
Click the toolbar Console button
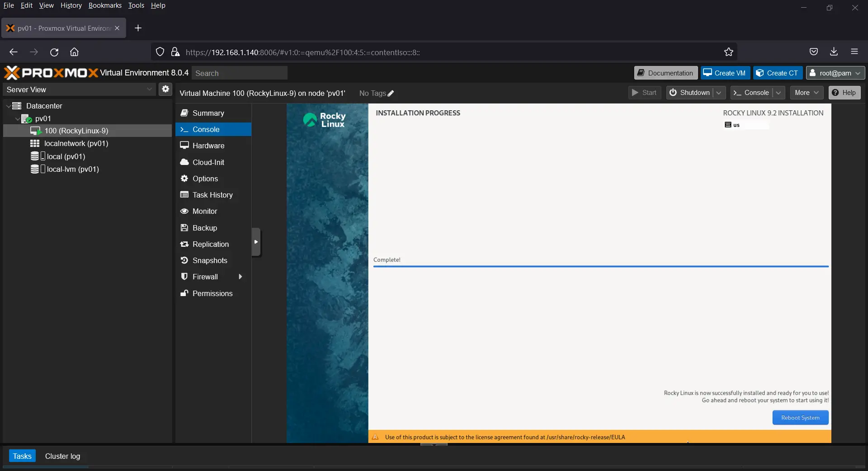point(751,93)
